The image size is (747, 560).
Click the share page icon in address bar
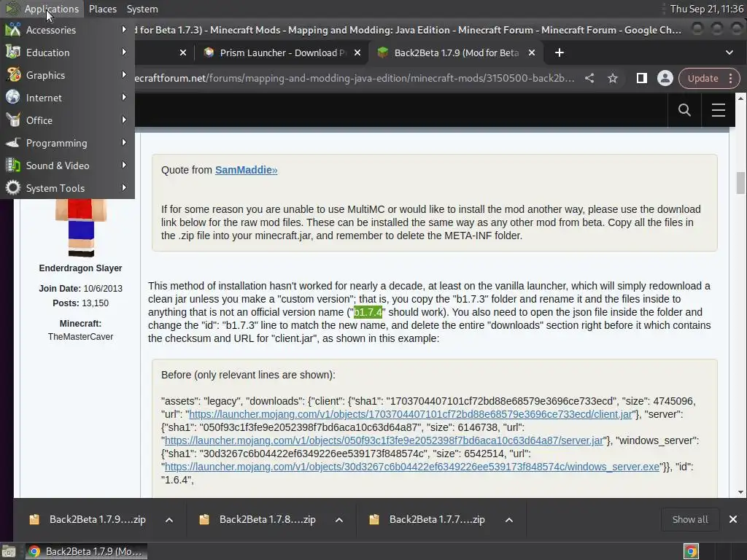click(589, 78)
